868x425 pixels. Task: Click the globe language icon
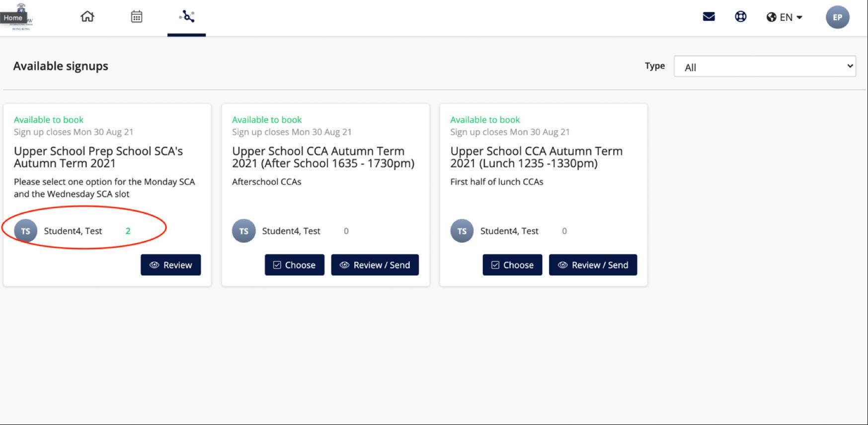[x=771, y=17]
